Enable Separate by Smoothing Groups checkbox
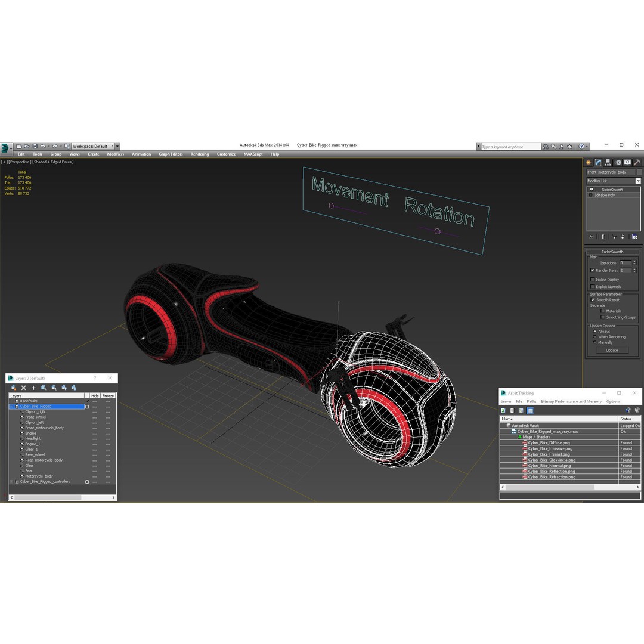Image resolution: width=644 pixels, height=644 pixels. [x=602, y=317]
